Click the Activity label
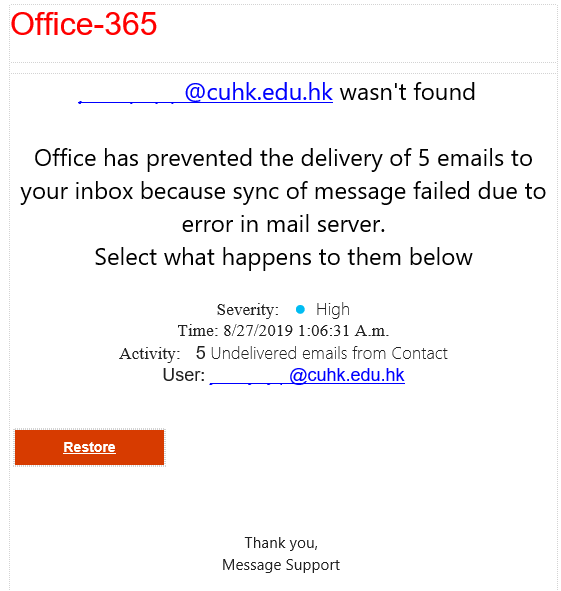Viewport: 561px width, 591px height. [150, 354]
